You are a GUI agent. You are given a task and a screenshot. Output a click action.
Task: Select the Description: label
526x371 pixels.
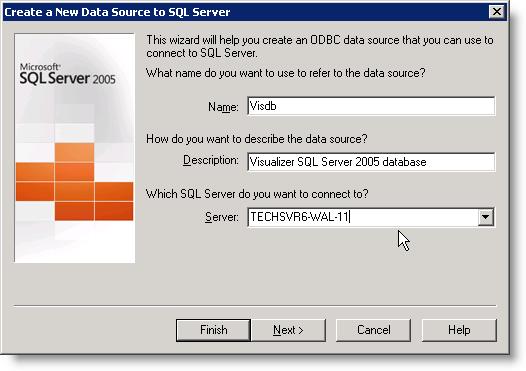pyautogui.click(x=211, y=160)
